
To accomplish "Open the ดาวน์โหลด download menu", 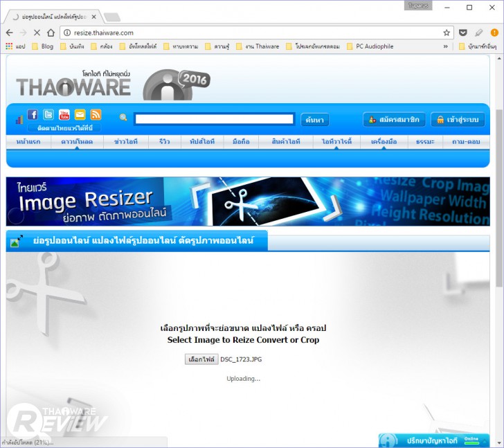I will click(x=77, y=142).
